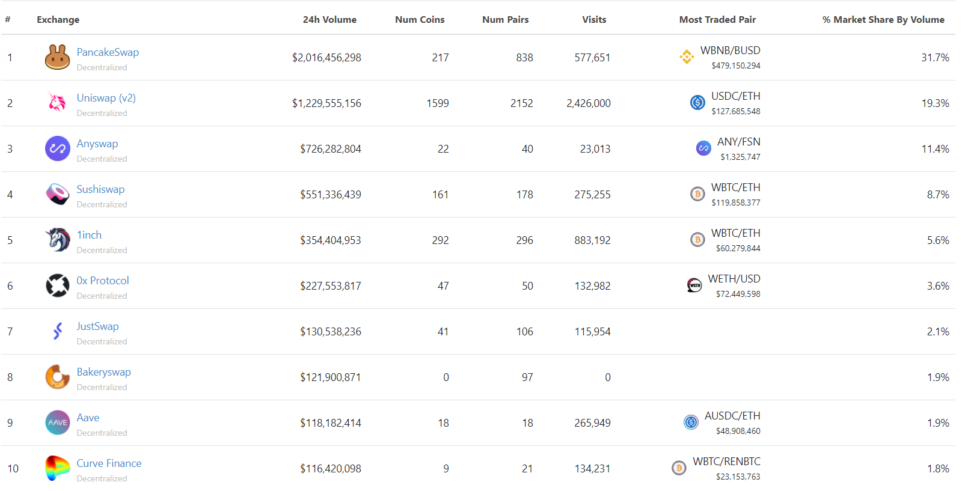Click the BNB coin icon beside WBNB/BUSD
Image resolution: width=980 pixels, height=491 pixels.
(687, 57)
